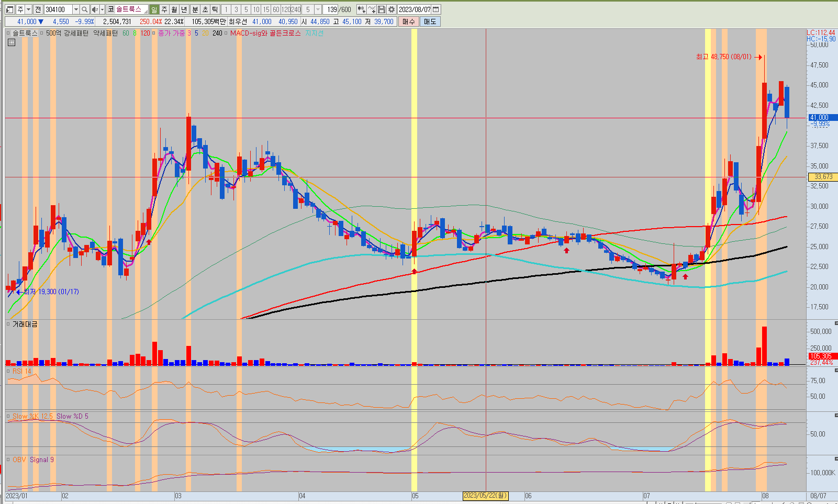Click the 지지선 legend label
Viewport: 838px width, 504px height.
coord(315,33)
